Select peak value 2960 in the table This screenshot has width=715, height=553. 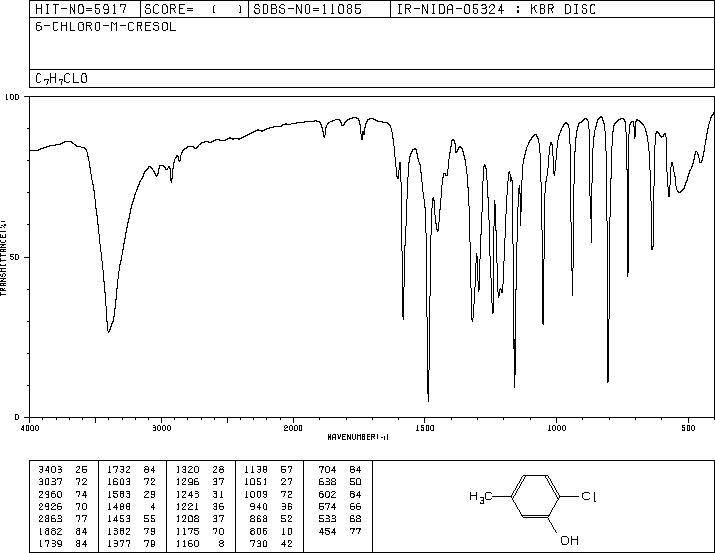[x=50, y=494]
